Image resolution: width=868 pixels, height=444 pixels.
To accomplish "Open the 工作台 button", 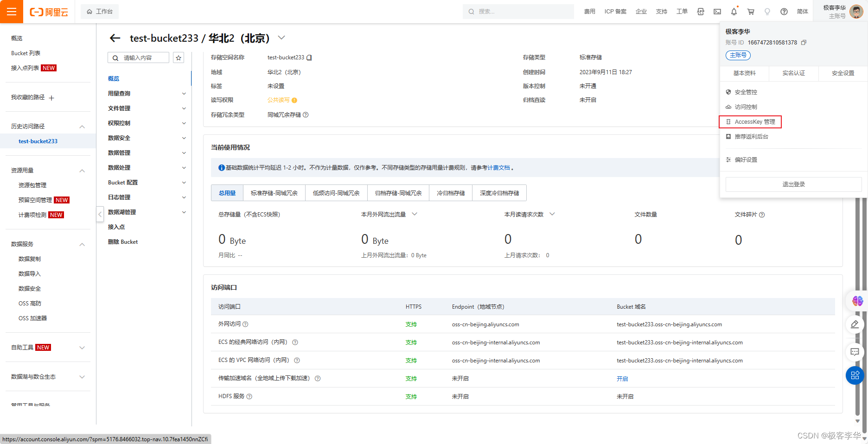I will click(100, 12).
